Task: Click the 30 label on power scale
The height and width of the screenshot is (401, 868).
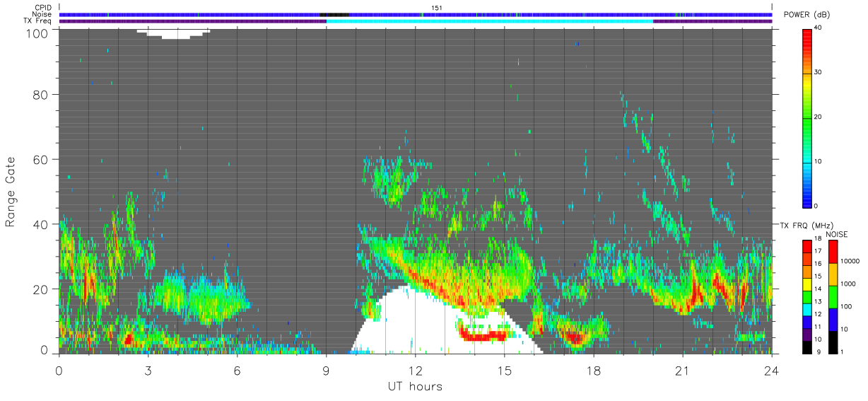Action: 819,72
